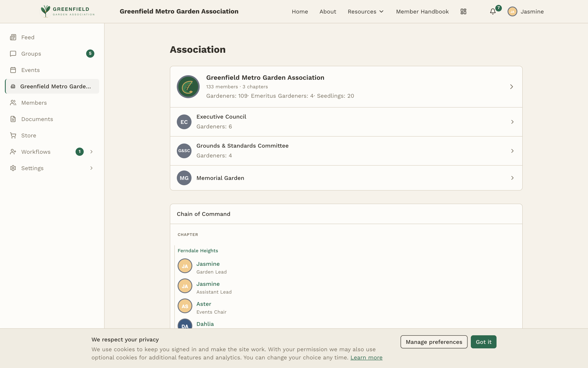Open Jasmine's Garden Lead profile link

(x=208, y=264)
